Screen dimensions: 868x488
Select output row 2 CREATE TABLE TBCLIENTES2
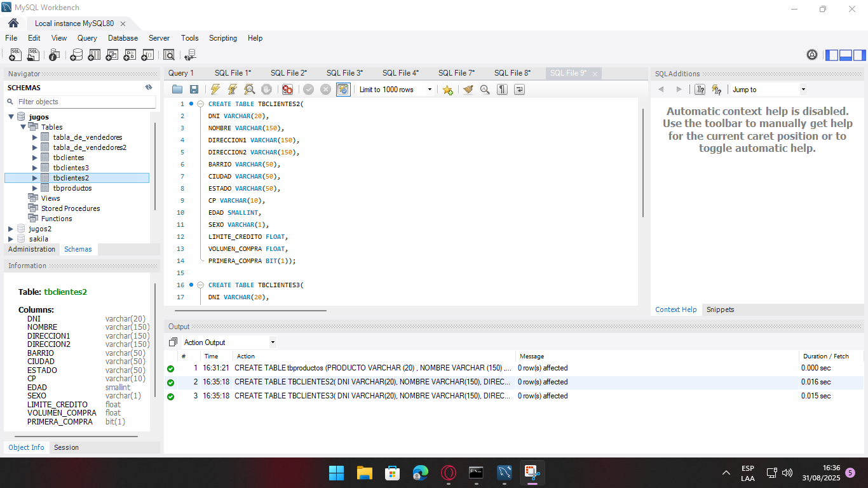(x=513, y=382)
